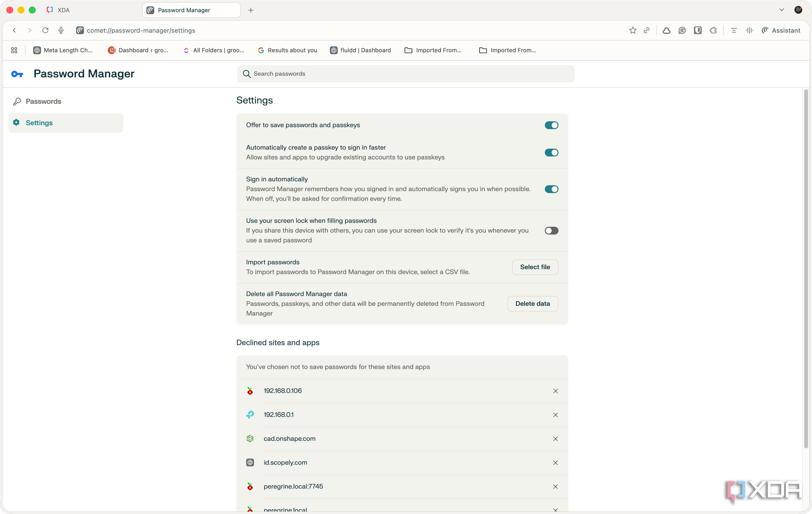Screen dimensions: 812x514
Task: Open the Assistant button
Action: click(781, 30)
